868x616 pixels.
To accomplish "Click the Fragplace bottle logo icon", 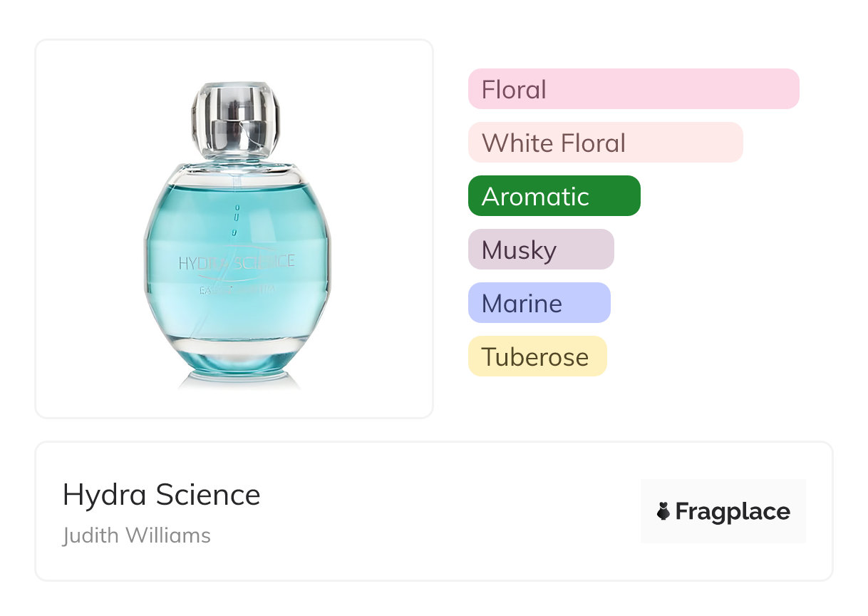I will (x=663, y=511).
